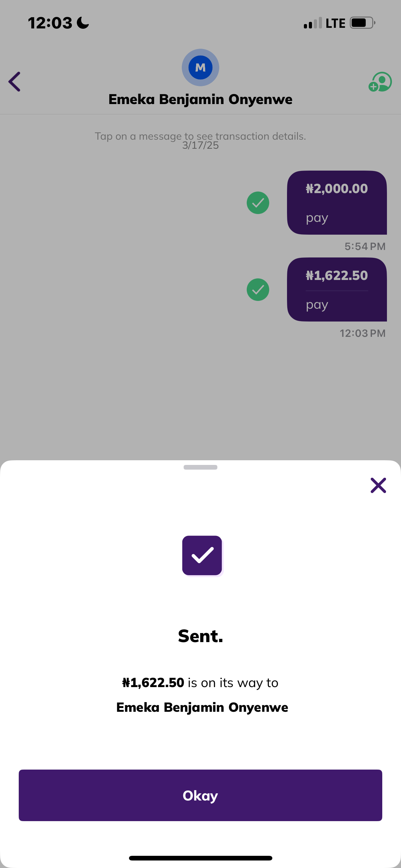
Task: Tap green check beside ₦2,000.00 payment
Action: click(x=258, y=203)
